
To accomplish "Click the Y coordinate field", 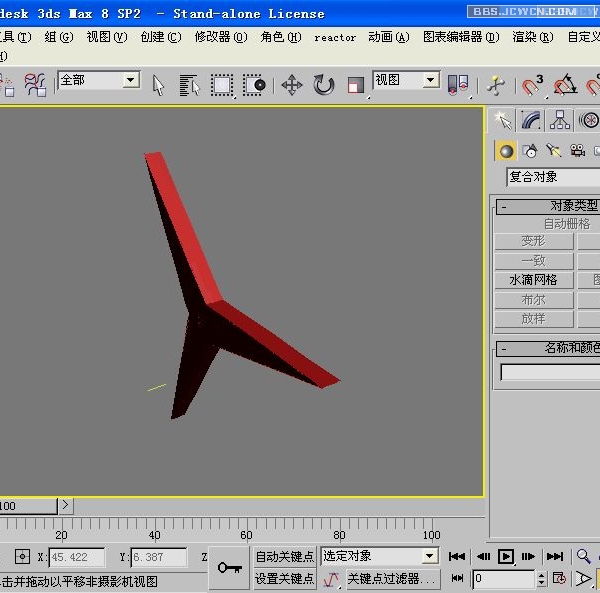I will click(x=159, y=557).
